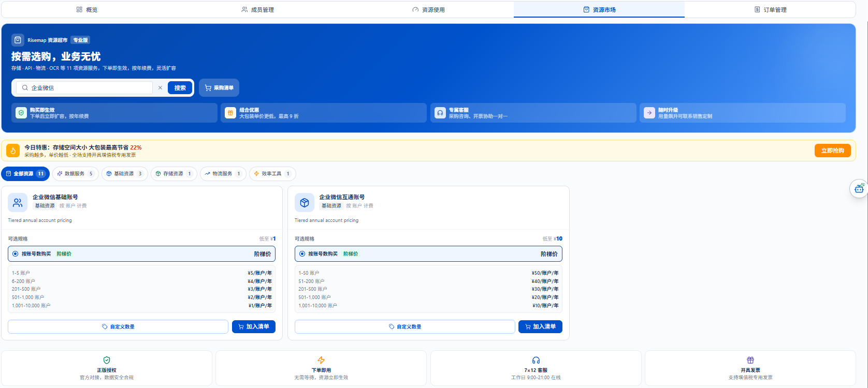Click the cube icon of 企业微信互通账号
This screenshot has height=388, width=868.
[x=305, y=202]
